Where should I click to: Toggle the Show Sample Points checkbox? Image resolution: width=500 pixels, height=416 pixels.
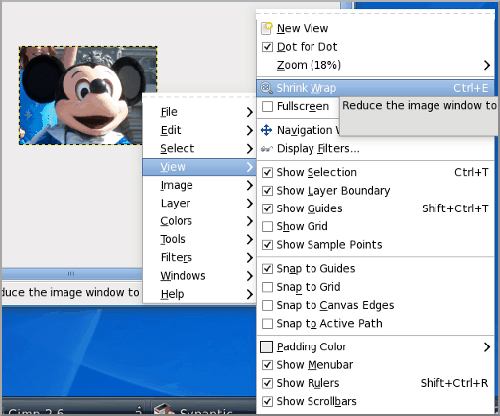(x=267, y=245)
